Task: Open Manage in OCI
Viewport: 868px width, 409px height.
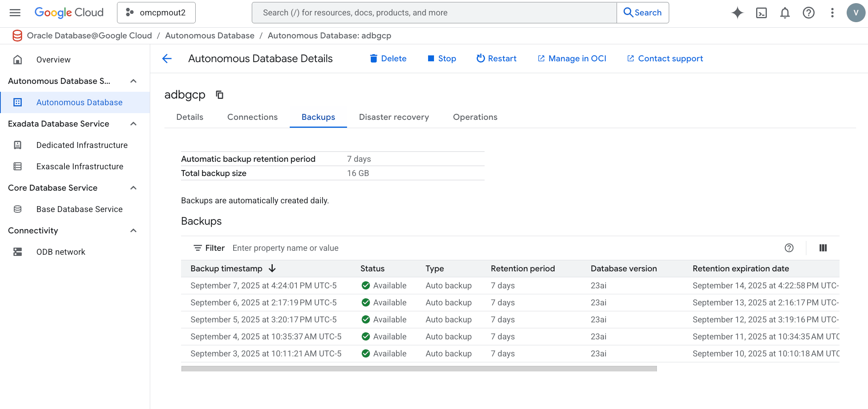Action: point(572,58)
